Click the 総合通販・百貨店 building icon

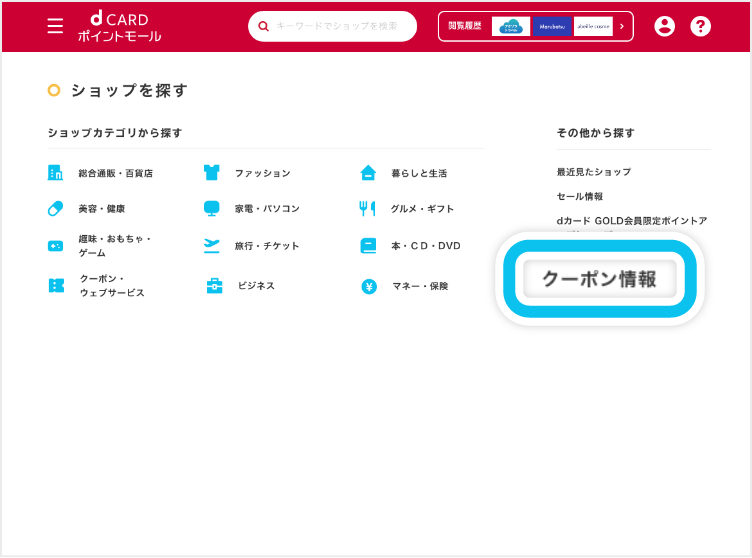point(56,172)
